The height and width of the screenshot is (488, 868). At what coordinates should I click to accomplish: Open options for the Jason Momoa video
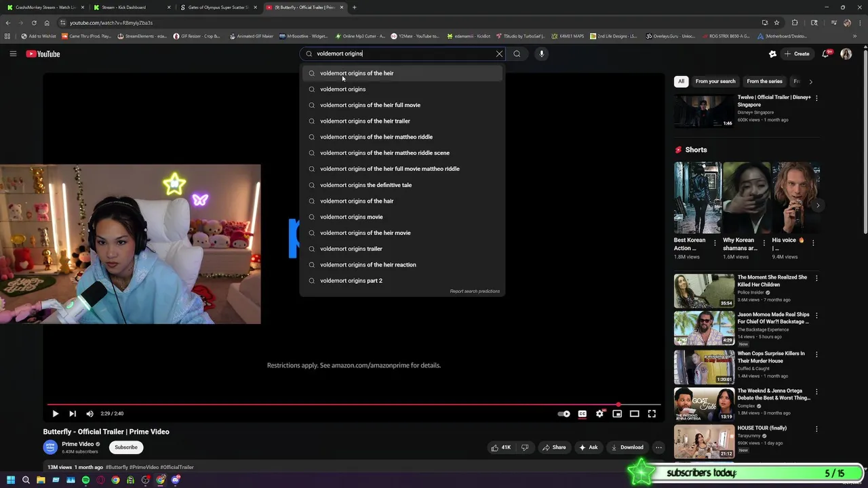pos(816,315)
